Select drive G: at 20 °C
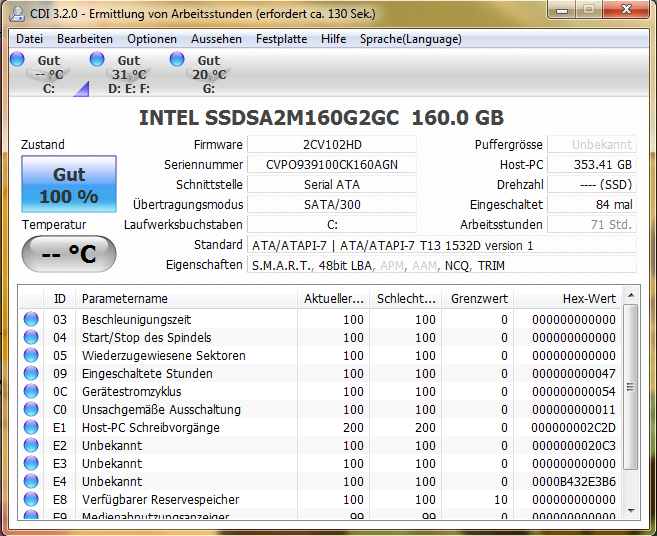 209,74
